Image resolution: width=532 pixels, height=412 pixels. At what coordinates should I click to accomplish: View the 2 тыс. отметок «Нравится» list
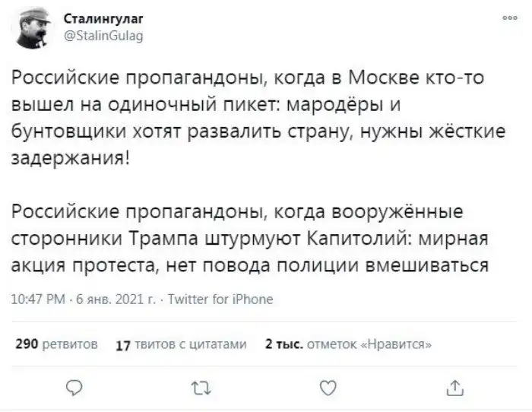[348, 344]
